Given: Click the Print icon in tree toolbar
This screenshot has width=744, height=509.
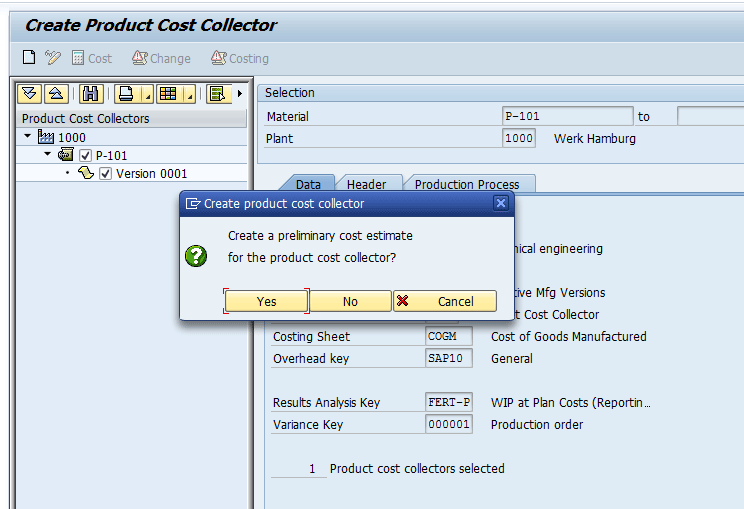Looking at the screenshot, I should coord(126,94).
